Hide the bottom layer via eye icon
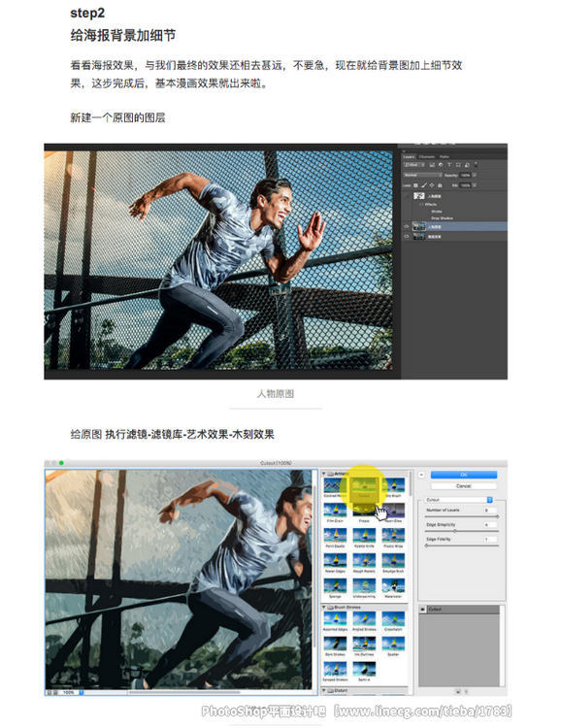 (407, 236)
